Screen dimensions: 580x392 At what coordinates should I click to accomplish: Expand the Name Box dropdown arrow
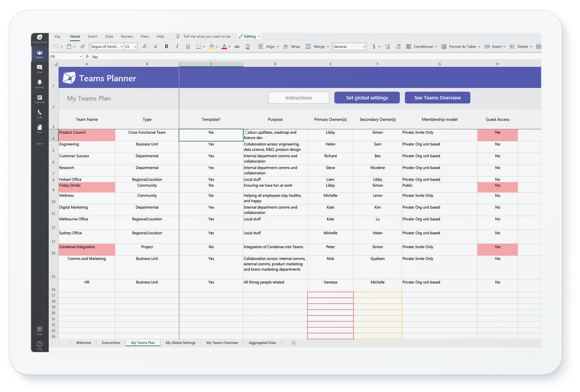pos(80,57)
